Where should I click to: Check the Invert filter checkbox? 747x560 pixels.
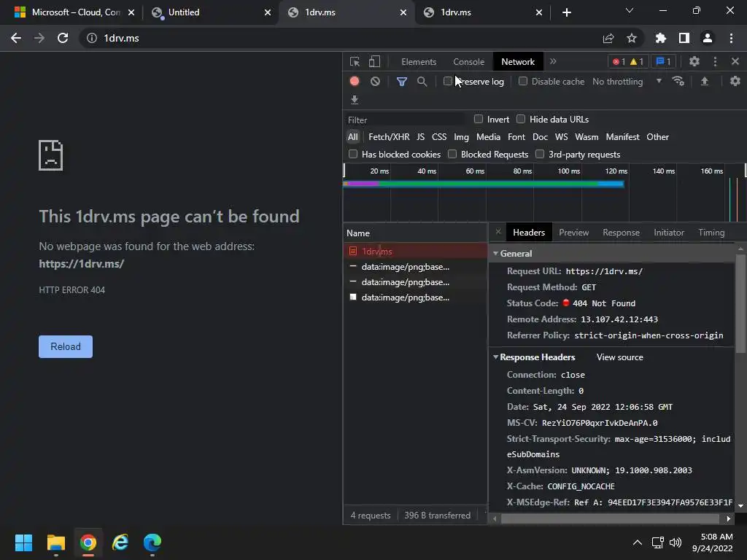tap(479, 119)
